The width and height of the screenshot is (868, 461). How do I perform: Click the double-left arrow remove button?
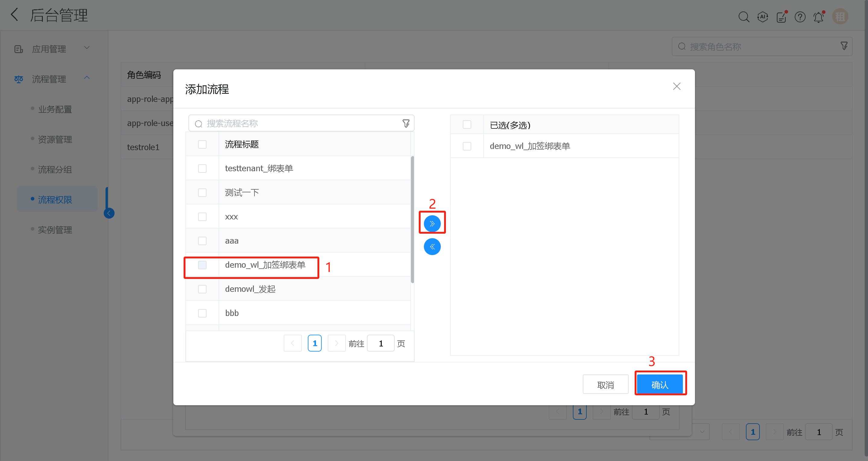[x=432, y=247]
